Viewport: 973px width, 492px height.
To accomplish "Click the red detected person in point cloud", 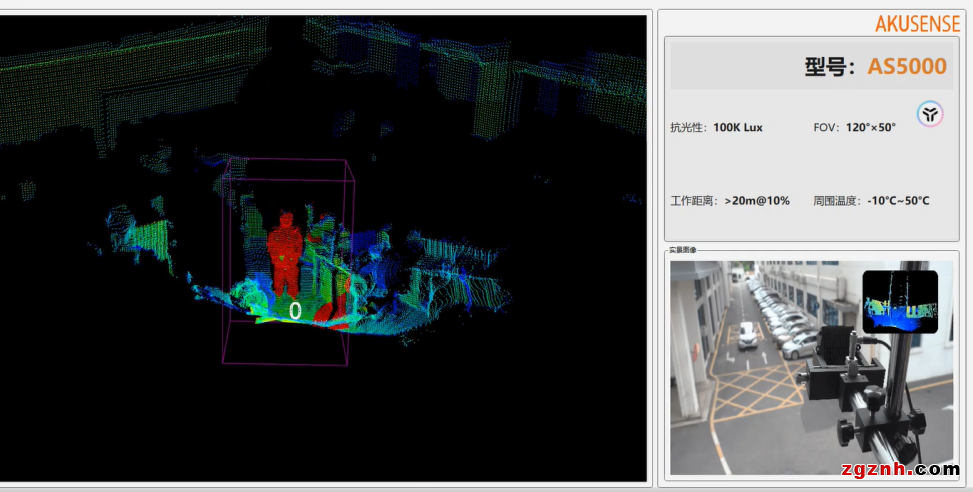I will (x=285, y=254).
